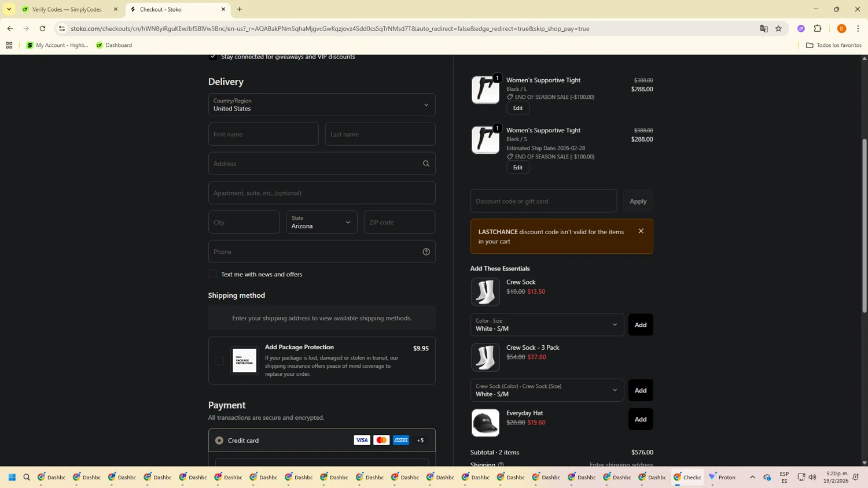Open the State dropdown showing Arizona
The height and width of the screenshot is (488, 868).
tap(322, 222)
